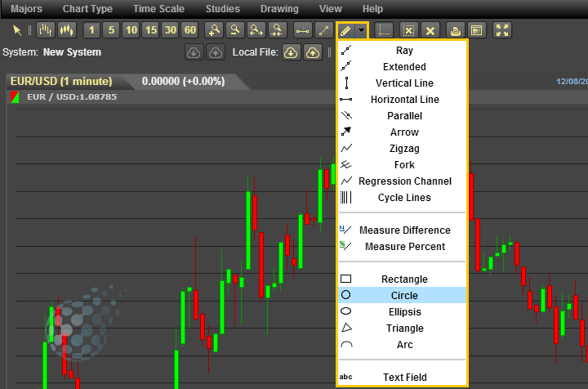This screenshot has height=389, width=588.
Task: Select Ellipsis shape tool
Action: pos(402,311)
